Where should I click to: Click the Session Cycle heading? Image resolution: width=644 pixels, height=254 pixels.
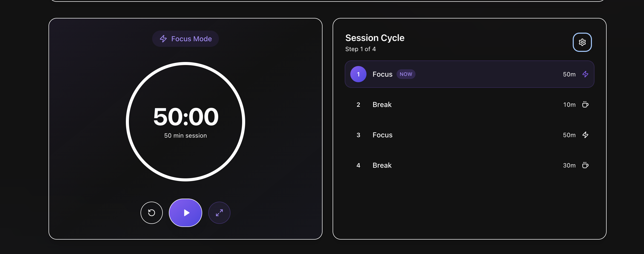point(375,38)
